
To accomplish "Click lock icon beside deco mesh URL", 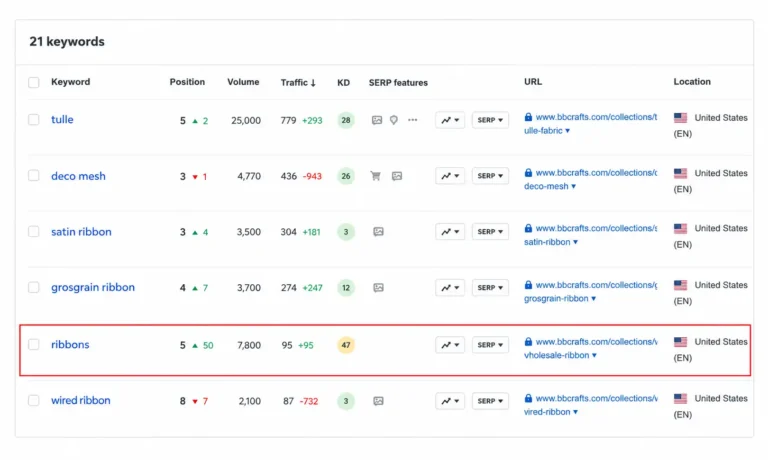I will (x=528, y=173).
